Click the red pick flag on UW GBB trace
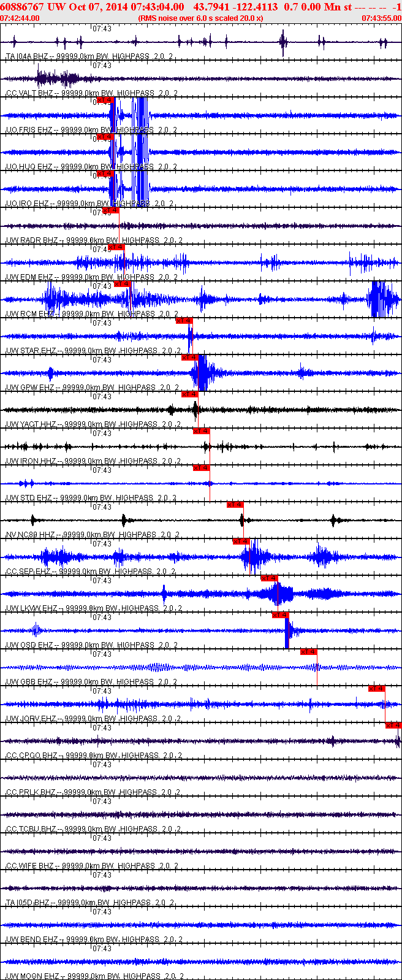The image size is (402, 980). pyautogui.click(x=309, y=652)
